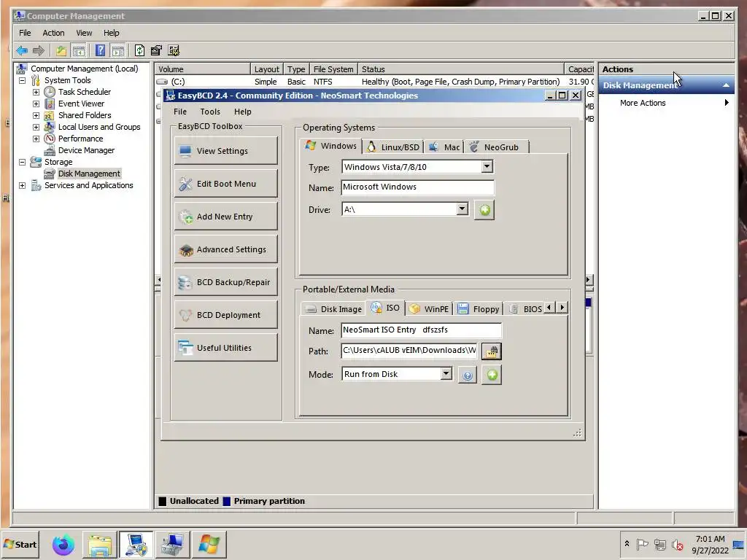Click the Add New Entry button
The width and height of the screenshot is (747, 560).
click(226, 217)
